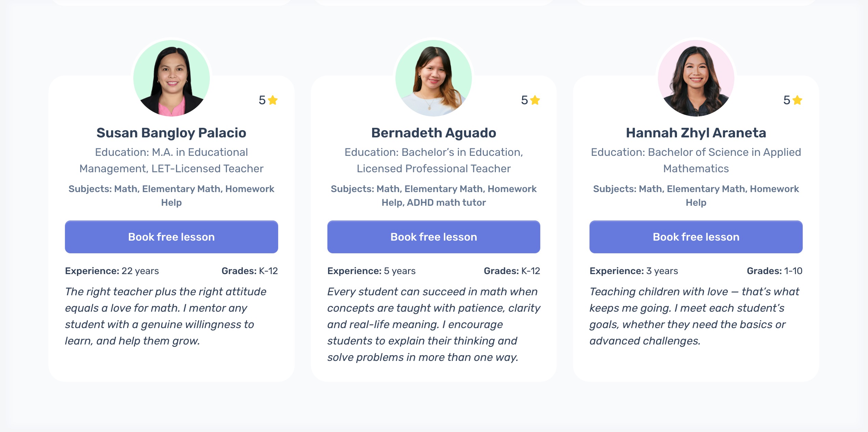Select the name Susan Bangloy Palacio

point(172,133)
